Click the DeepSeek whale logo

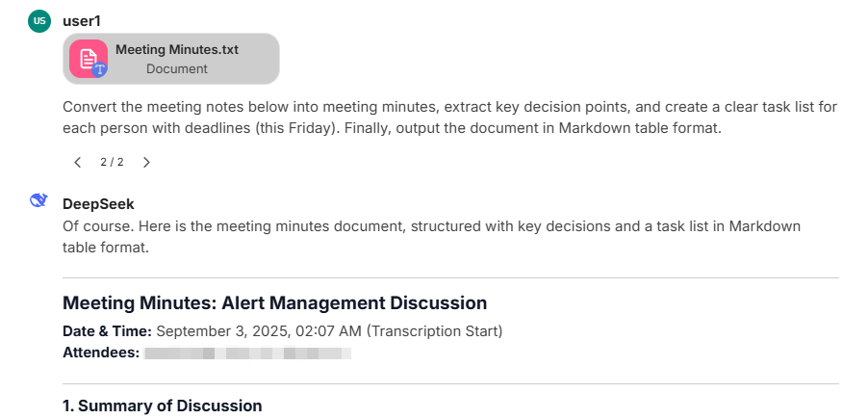39,200
